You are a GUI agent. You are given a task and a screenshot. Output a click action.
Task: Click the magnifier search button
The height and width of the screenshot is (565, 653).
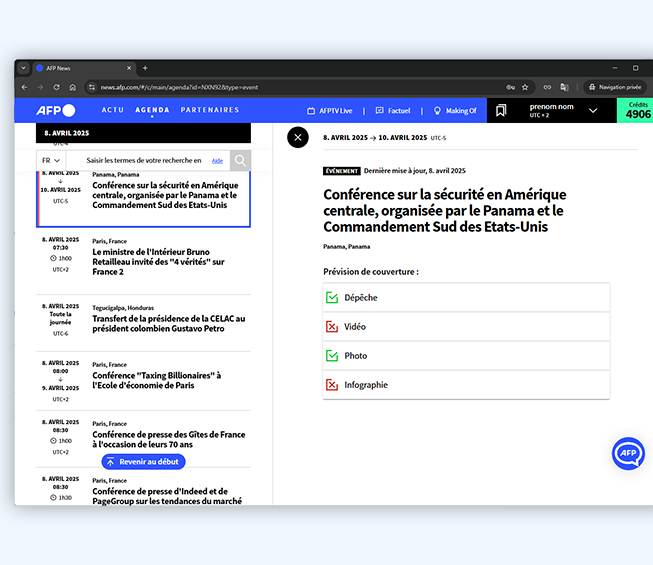tap(240, 160)
